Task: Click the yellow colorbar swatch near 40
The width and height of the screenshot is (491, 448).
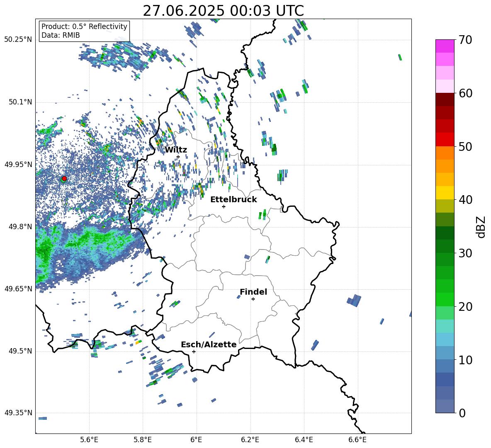Action: tap(445, 193)
